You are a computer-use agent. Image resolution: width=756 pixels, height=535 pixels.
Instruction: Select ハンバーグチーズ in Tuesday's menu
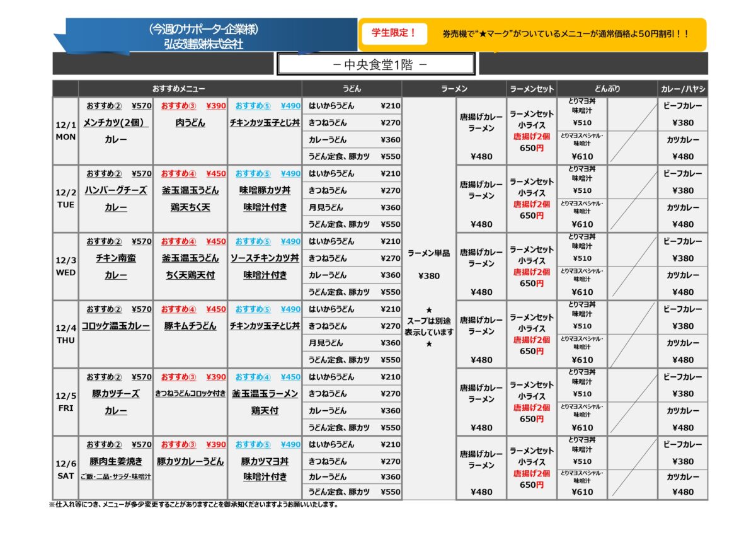tap(115, 190)
